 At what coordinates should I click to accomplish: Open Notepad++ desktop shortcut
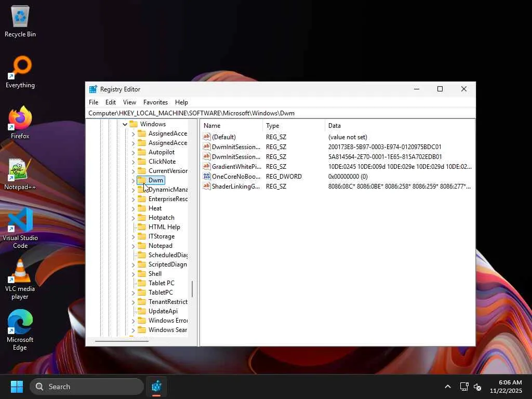click(x=20, y=174)
